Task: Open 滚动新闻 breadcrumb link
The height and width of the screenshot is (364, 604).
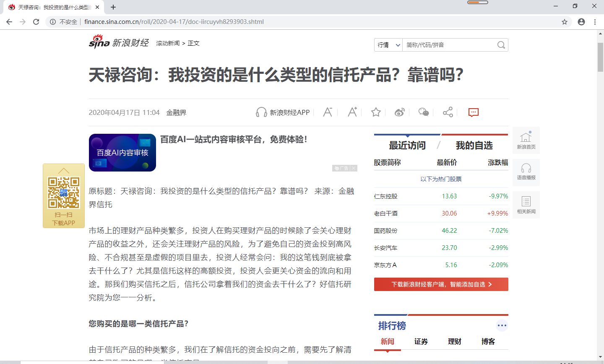Action: pos(168,43)
